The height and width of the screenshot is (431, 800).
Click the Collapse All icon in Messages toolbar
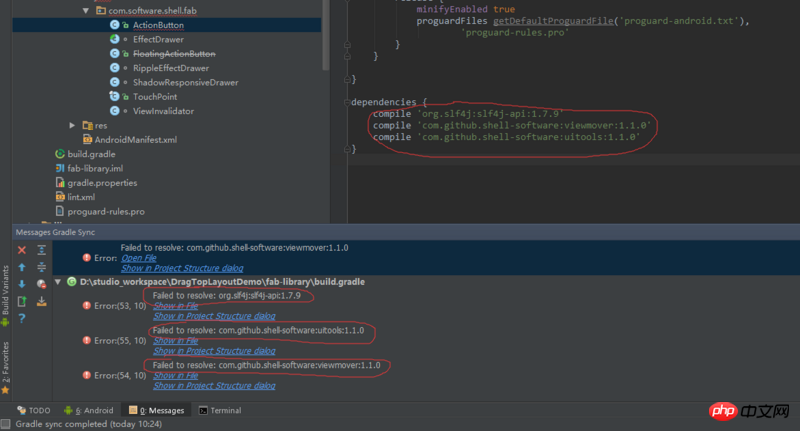click(41, 267)
